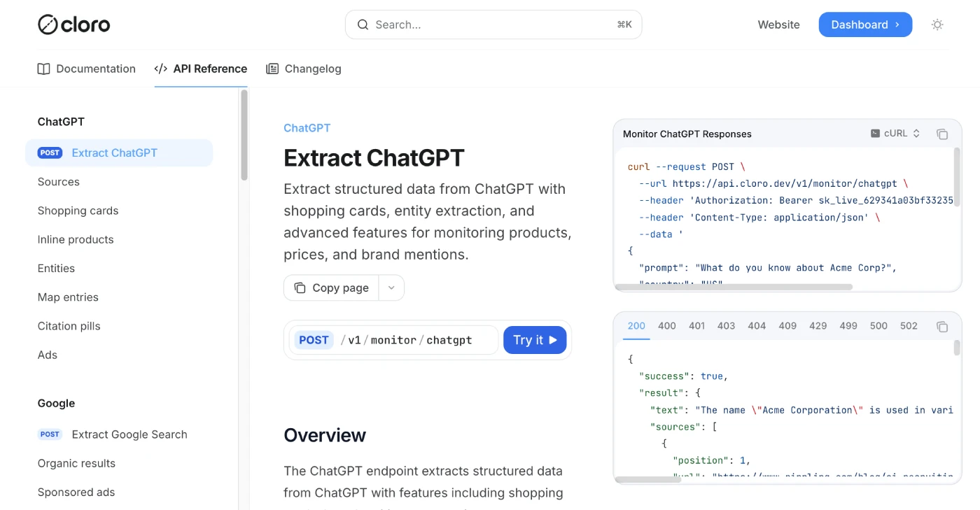
Task: Select the 200 response tab
Action: (x=636, y=326)
